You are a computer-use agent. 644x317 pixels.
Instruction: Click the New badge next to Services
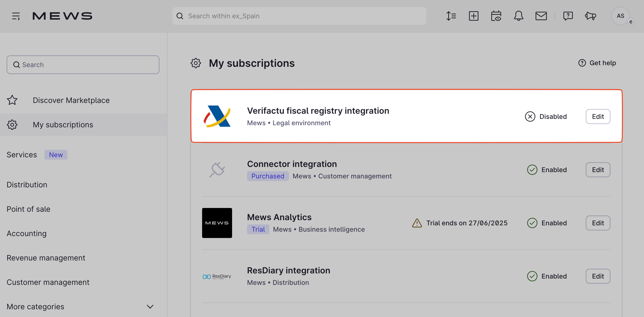[56, 155]
